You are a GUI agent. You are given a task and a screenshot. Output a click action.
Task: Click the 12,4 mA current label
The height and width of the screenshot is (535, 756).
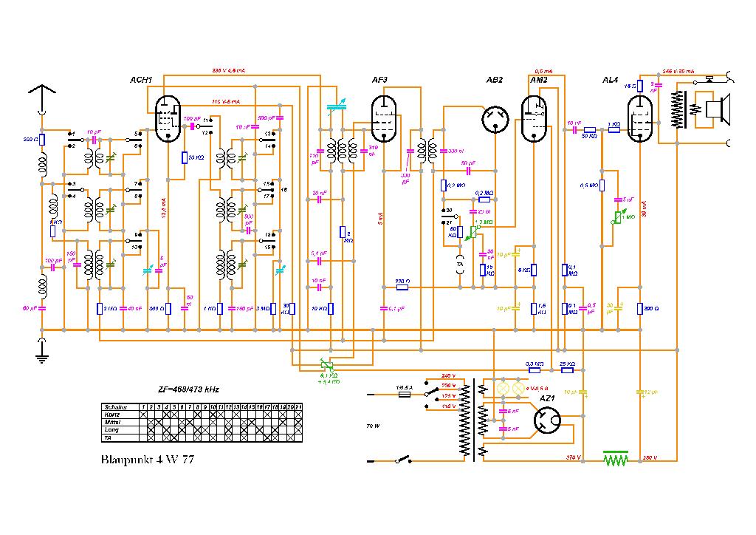(164, 209)
